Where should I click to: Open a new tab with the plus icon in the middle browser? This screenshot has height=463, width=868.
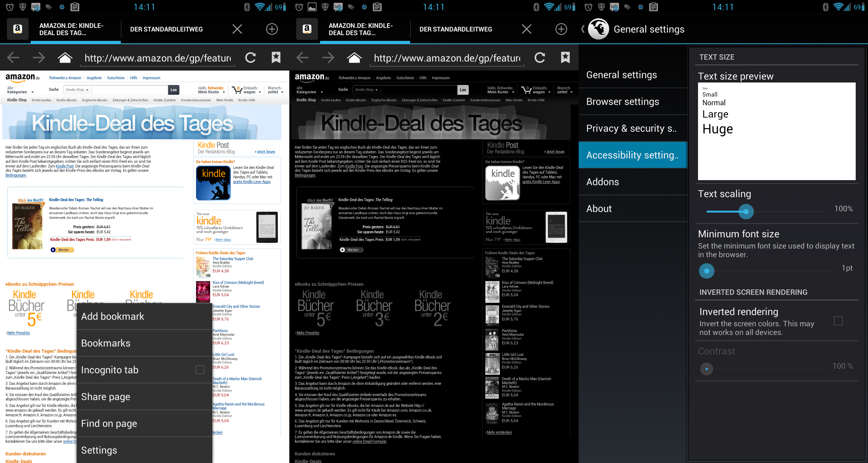(x=561, y=29)
